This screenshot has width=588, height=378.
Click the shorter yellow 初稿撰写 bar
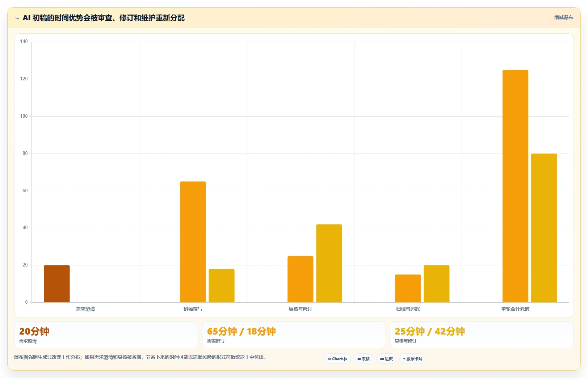coord(222,286)
